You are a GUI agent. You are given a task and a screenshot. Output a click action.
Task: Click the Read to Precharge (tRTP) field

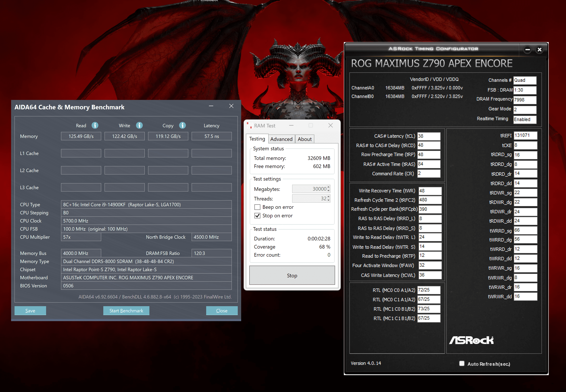point(430,255)
